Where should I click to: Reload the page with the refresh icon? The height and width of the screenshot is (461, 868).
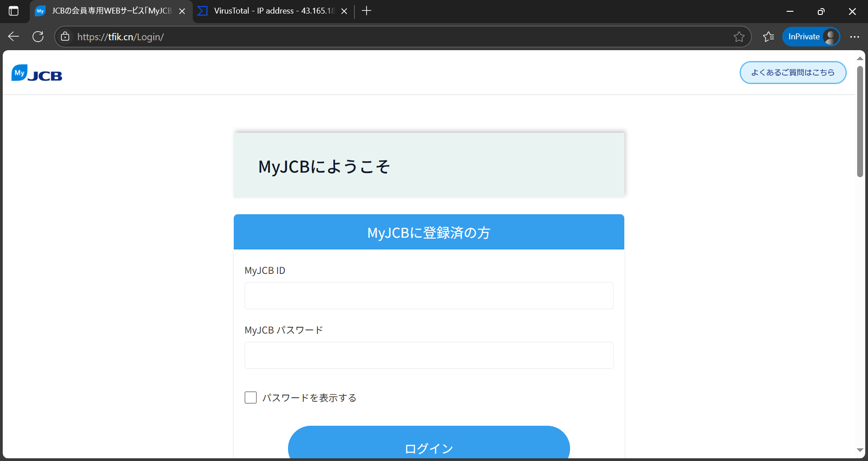coord(38,37)
